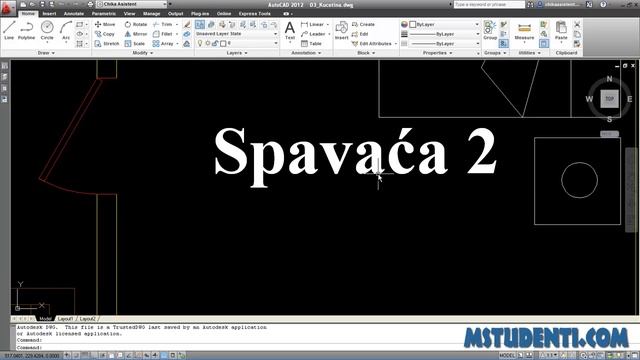This screenshot has height=360, width=640.
Task: Click the layer 0 color swatch
Action: 223,43
